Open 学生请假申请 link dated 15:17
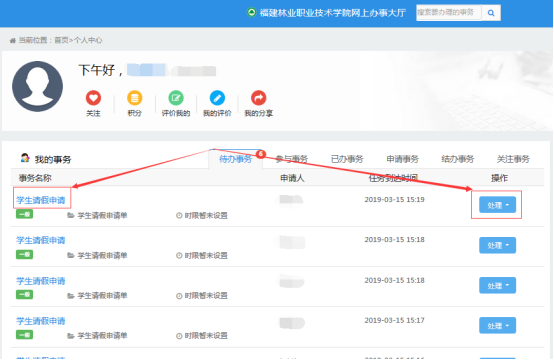The height and width of the screenshot is (360, 554). (41, 321)
